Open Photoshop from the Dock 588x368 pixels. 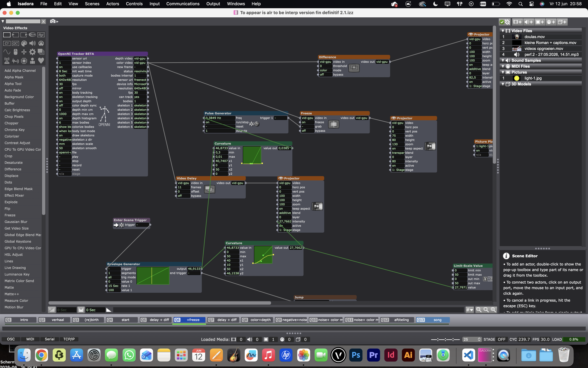pos(356,355)
